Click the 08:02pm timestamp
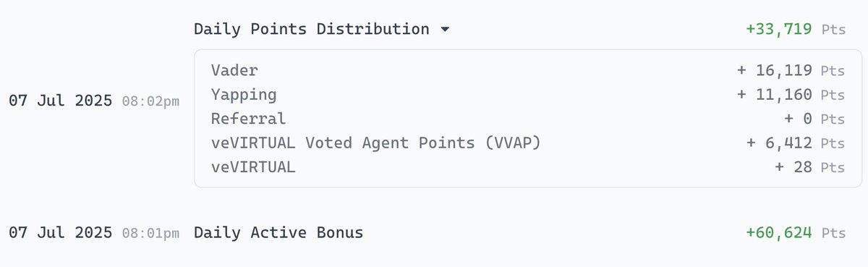The width and height of the screenshot is (868, 267). coord(150,101)
